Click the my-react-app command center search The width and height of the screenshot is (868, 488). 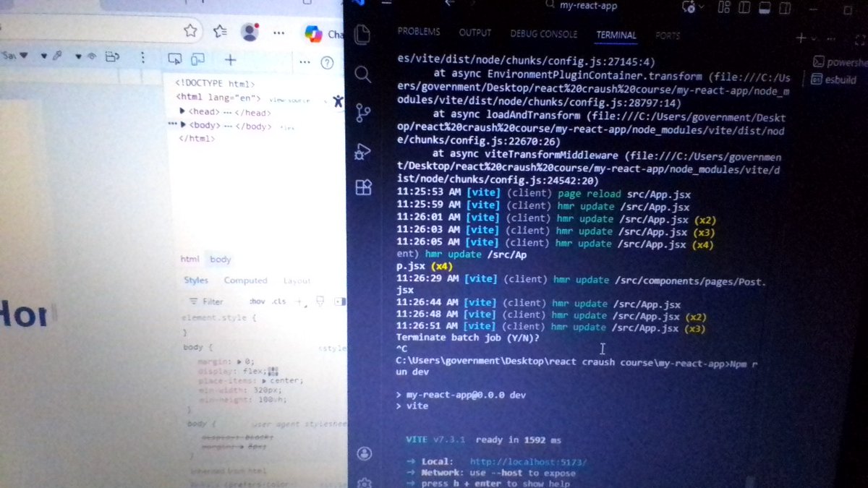pos(582,5)
